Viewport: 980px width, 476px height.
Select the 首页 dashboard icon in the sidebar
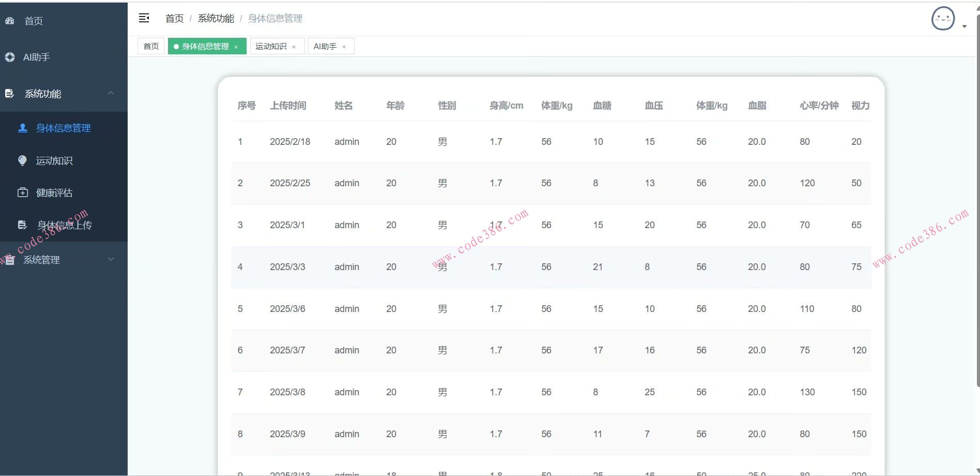(9, 21)
